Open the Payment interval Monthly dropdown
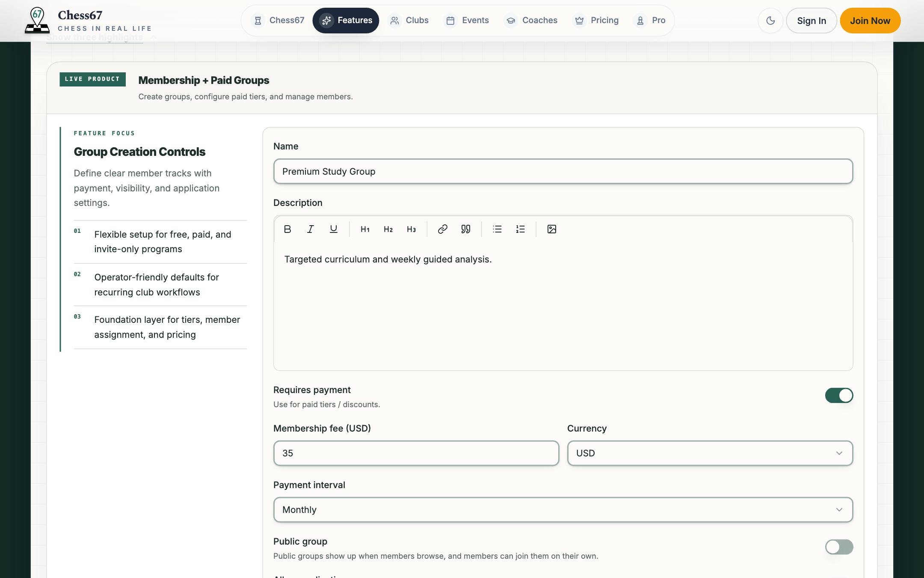 click(x=563, y=509)
